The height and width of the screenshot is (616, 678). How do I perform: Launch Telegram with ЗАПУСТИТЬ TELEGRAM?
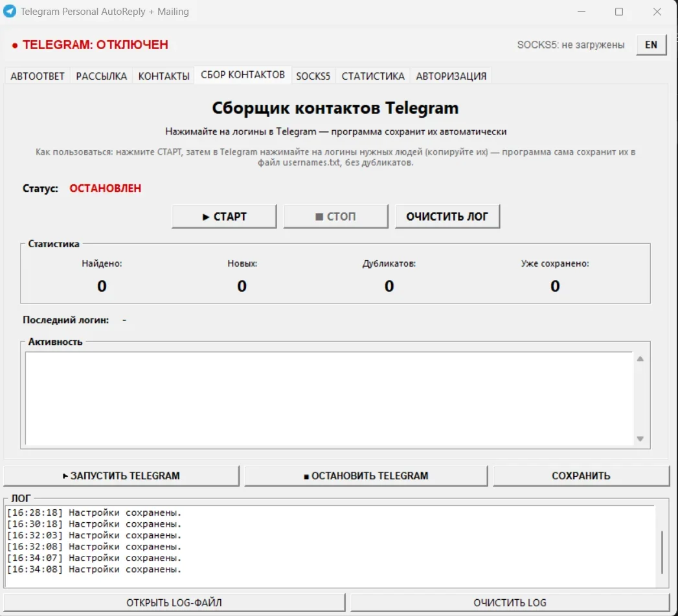pyautogui.click(x=121, y=476)
